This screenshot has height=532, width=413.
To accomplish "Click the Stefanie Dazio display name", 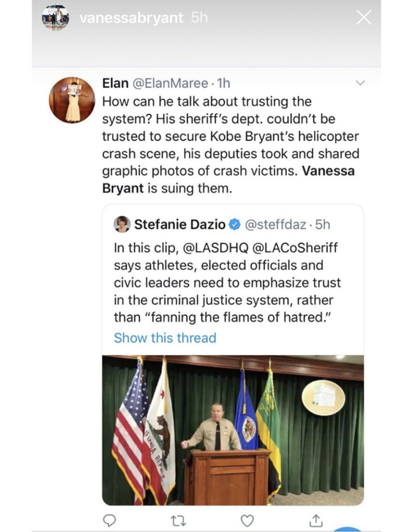I will 180,224.
